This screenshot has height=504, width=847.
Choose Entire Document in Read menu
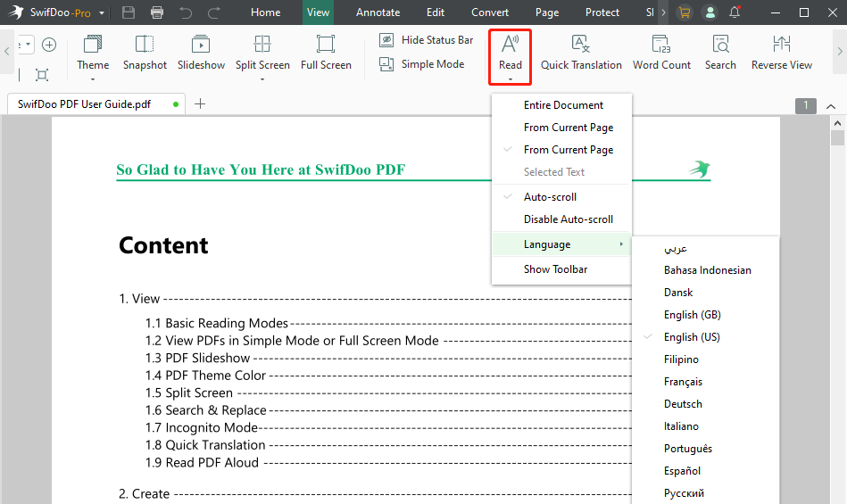[561, 105]
